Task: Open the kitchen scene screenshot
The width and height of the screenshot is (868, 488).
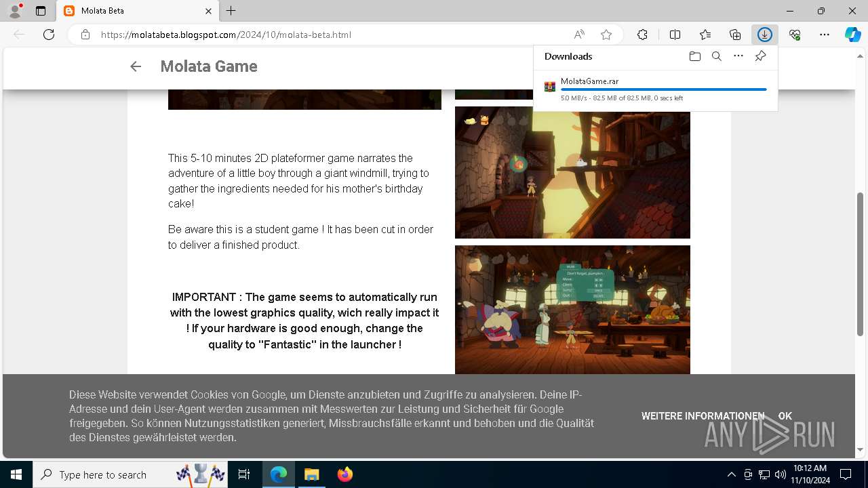Action: (x=572, y=310)
